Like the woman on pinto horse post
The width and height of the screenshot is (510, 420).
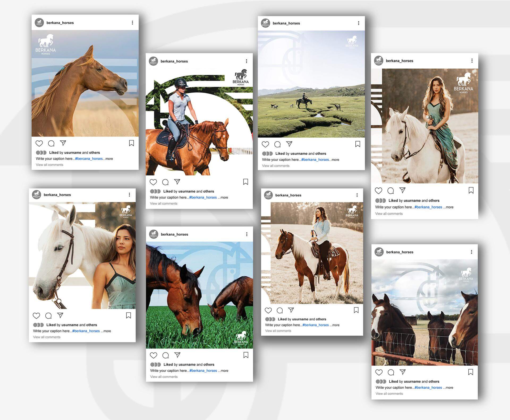pyautogui.click(x=268, y=310)
